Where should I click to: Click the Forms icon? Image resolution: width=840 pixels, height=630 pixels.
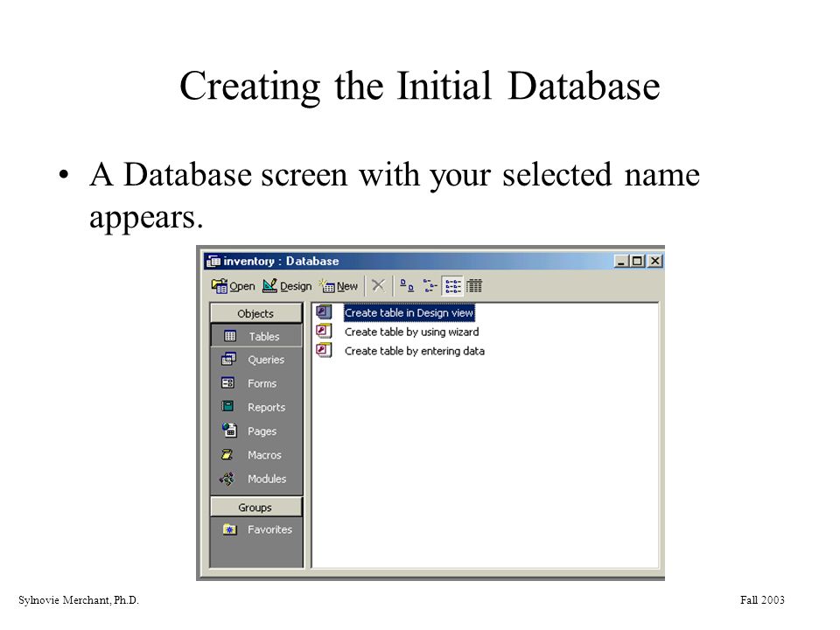227,382
